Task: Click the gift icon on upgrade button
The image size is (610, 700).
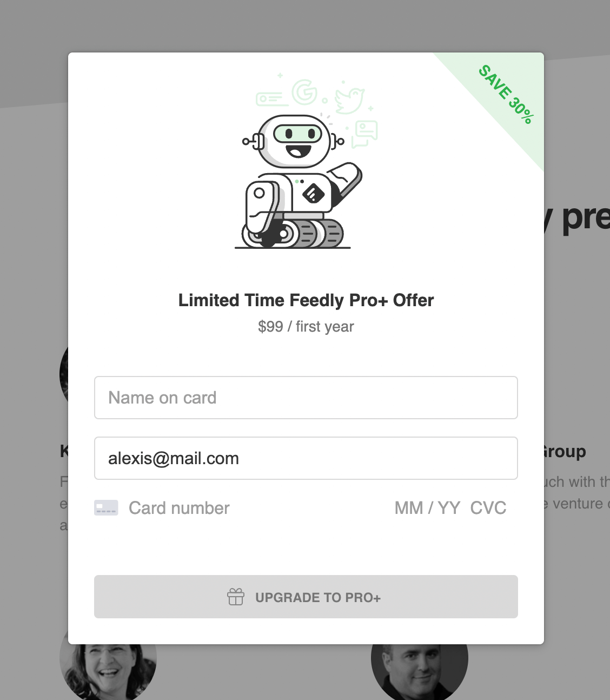Action: coord(236,597)
